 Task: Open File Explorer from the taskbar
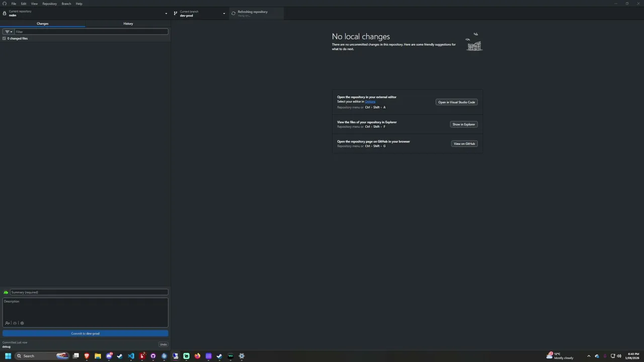click(98, 356)
